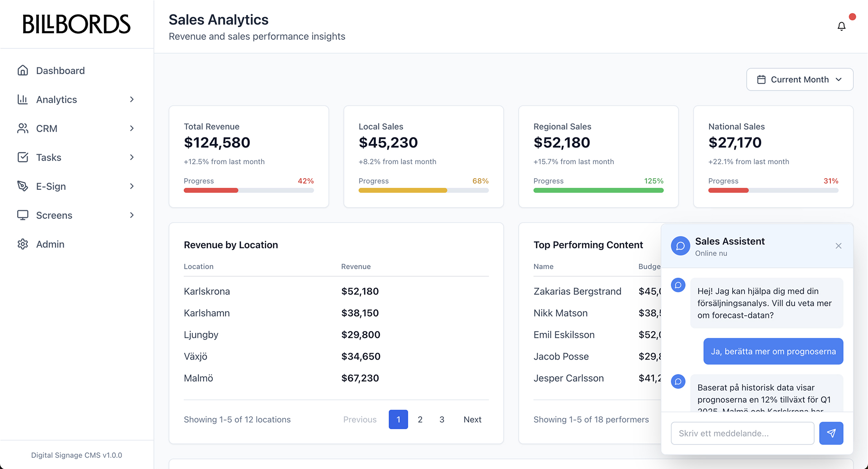Click the Sales Assistent chat bubble icon
Viewport: 868px width, 469px height.
point(680,246)
